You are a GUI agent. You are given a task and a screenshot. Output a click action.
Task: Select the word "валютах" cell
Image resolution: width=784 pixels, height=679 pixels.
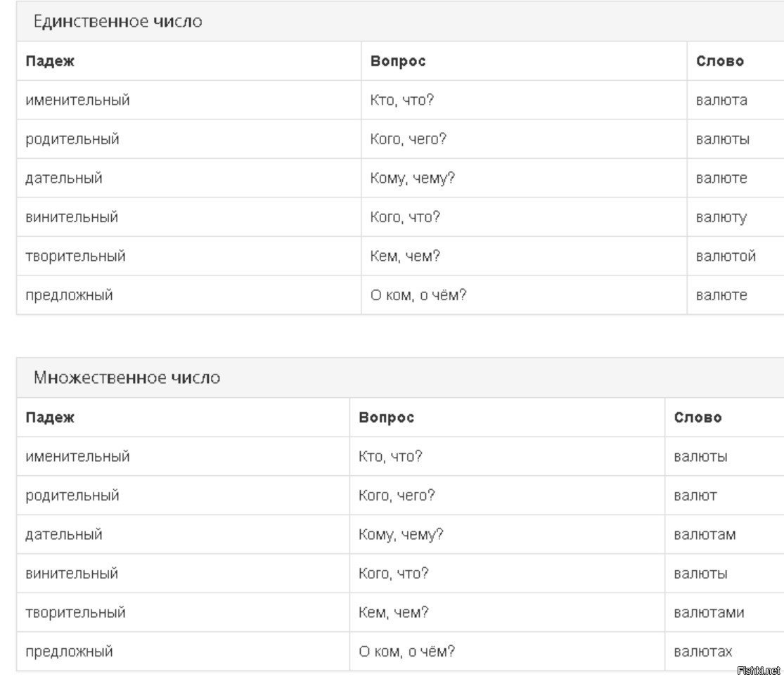click(703, 652)
